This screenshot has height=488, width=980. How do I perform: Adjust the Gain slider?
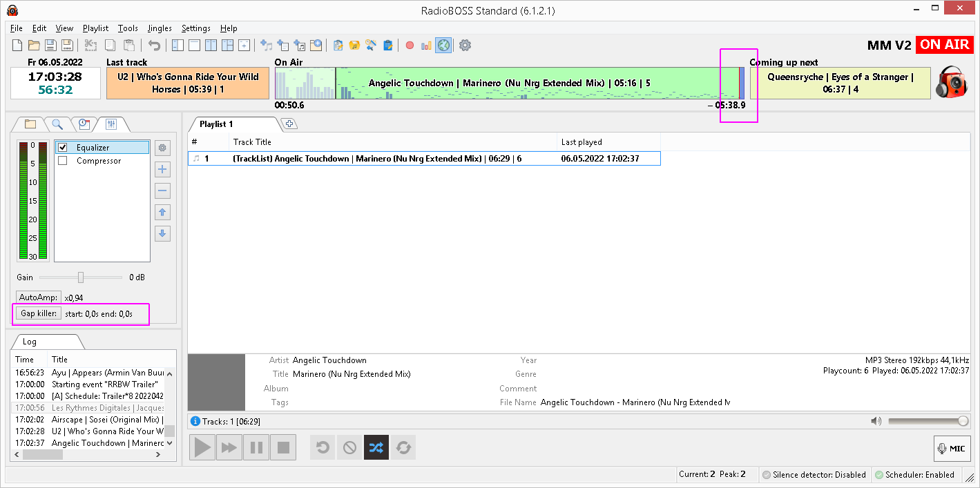(81, 277)
